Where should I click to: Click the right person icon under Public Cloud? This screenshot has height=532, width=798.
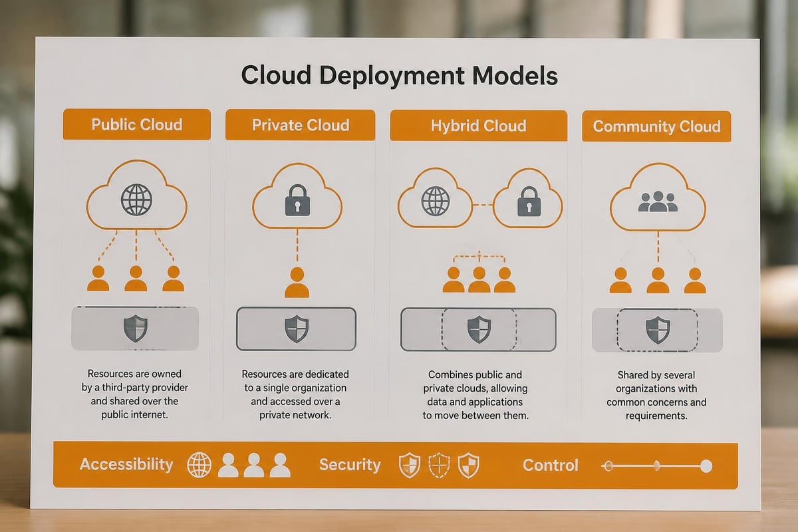[x=174, y=278]
